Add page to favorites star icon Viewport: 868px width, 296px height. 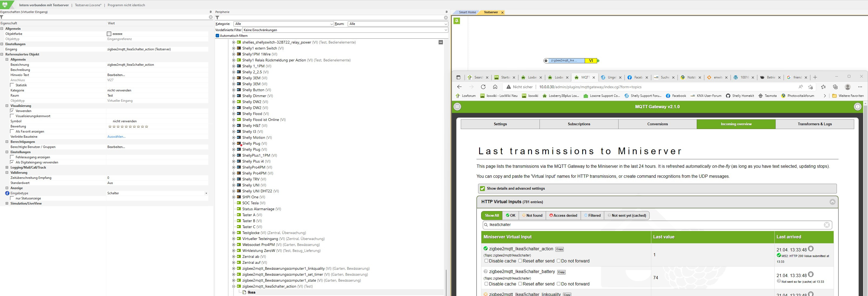click(810, 87)
